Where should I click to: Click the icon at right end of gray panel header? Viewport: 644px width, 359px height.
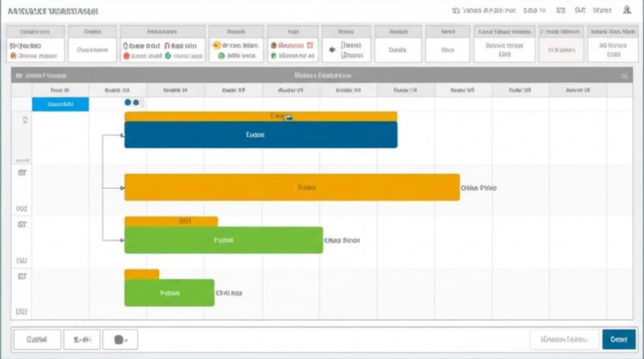[623, 75]
